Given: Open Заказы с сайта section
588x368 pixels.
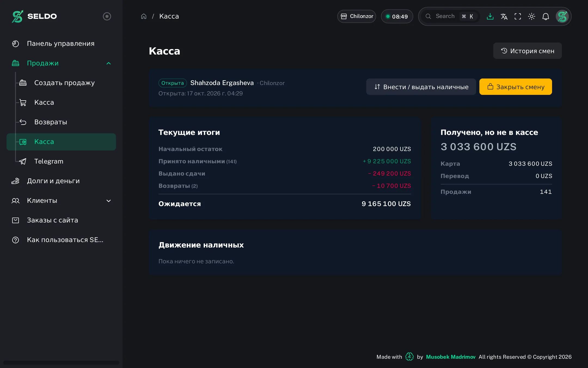Looking at the screenshot, I should (x=61, y=220).
